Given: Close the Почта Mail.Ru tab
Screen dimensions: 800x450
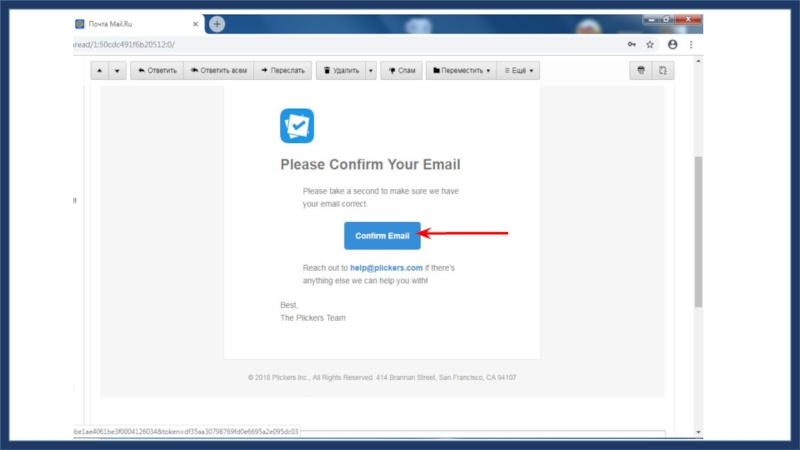Looking at the screenshot, I should [x=195, y=24].
